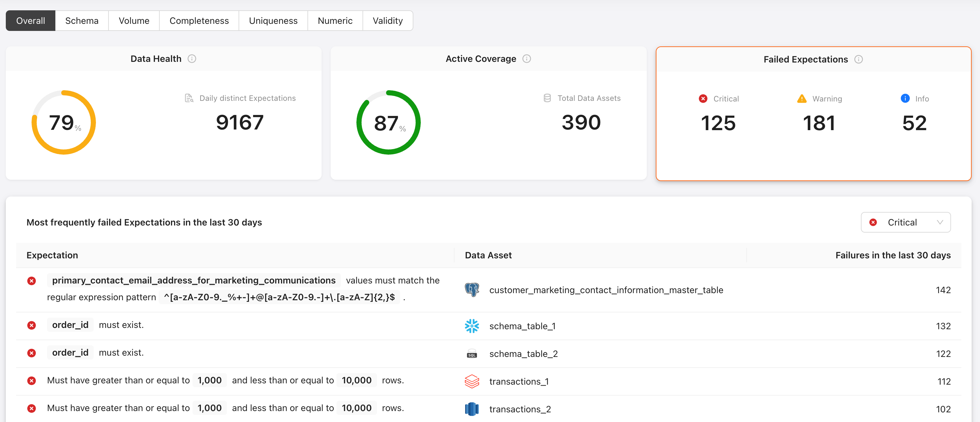Click the Redshift icon beside transactions_2
Viewport: 980px width, 422px height.
coord(472,409)
